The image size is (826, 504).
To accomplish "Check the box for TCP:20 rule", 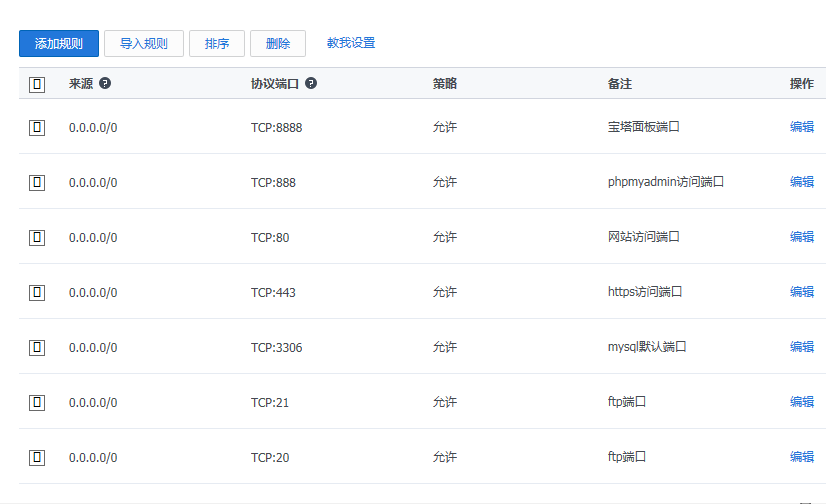I will tap(37, 457).
